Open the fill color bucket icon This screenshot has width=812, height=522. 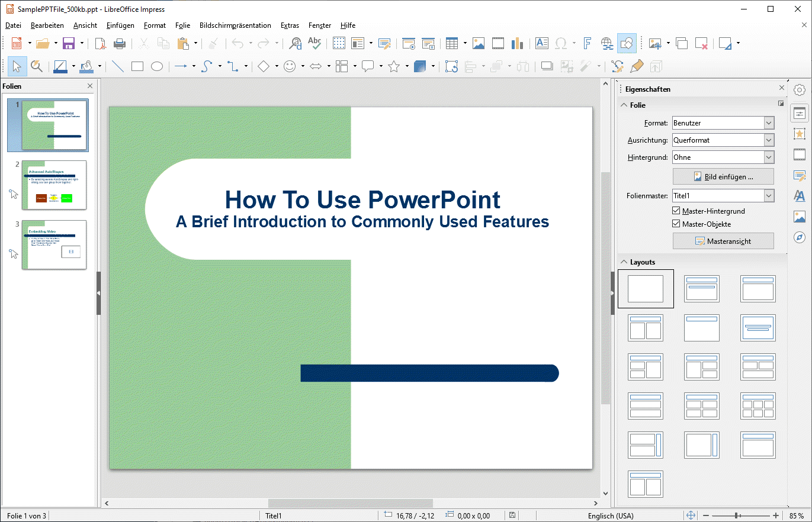[x=87, y=66]
